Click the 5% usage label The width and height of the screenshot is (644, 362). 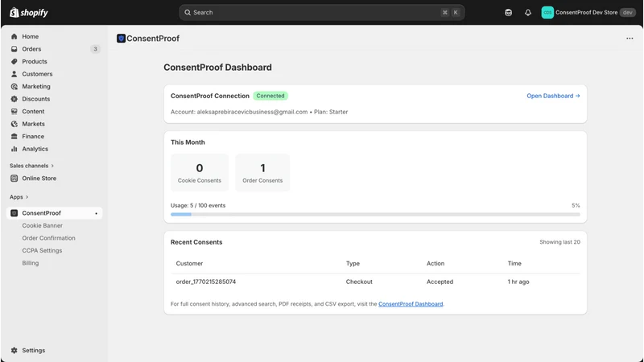[x=576, y=206]
